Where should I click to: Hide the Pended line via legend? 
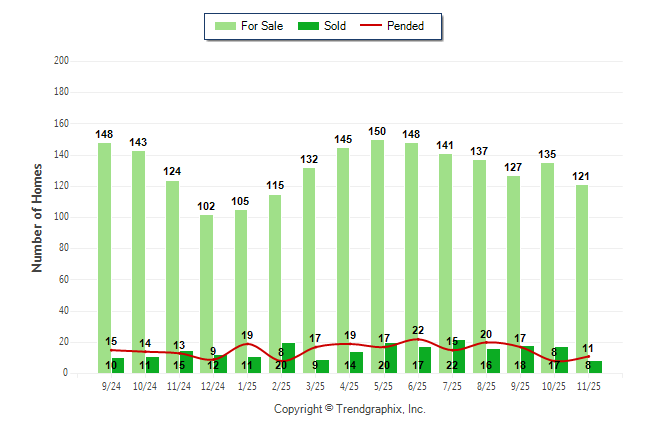pos(404,26)
